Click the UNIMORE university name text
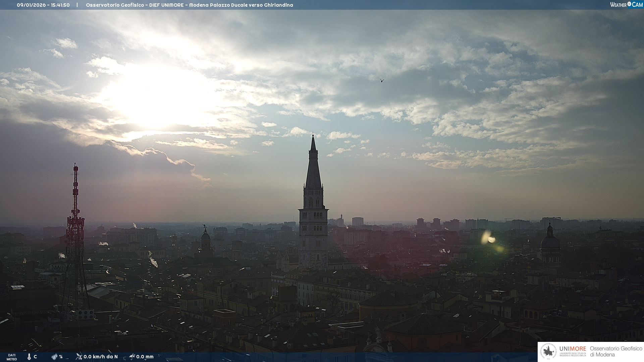 point(573,349)
